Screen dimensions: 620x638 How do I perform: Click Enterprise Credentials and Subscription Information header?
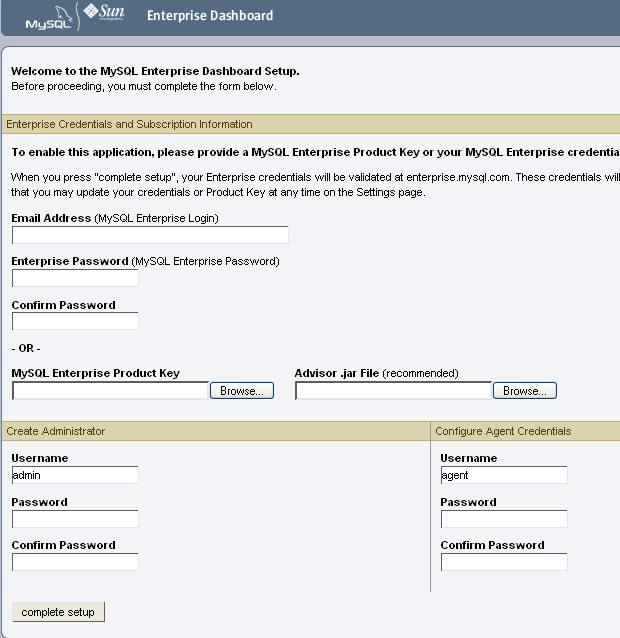click(x=130, y=124)
